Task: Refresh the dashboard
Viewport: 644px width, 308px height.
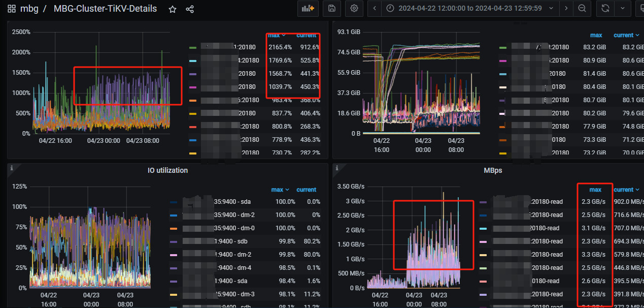Action: (605, 8)
